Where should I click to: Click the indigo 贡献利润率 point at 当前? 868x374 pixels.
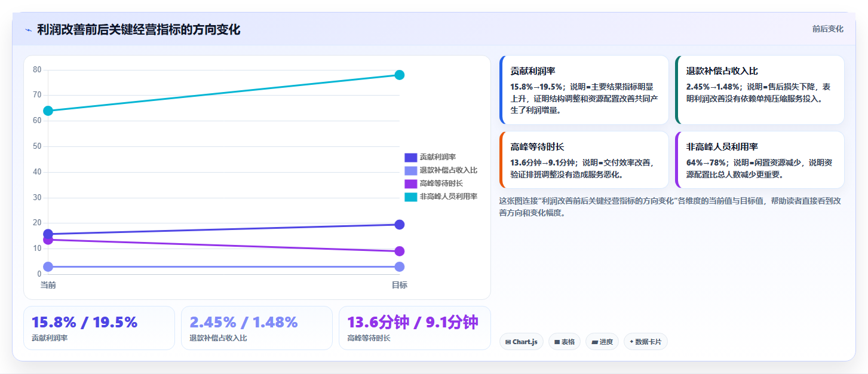(x=48, y=234)
